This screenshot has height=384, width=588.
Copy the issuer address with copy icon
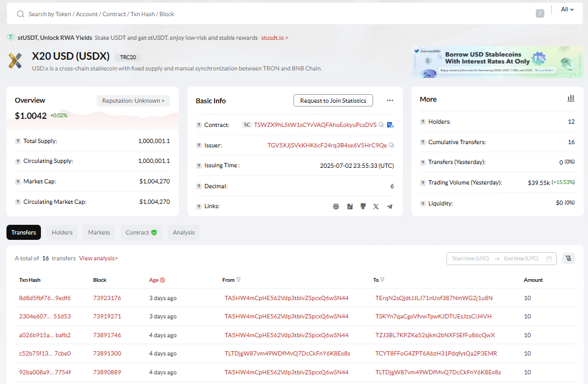391,145
